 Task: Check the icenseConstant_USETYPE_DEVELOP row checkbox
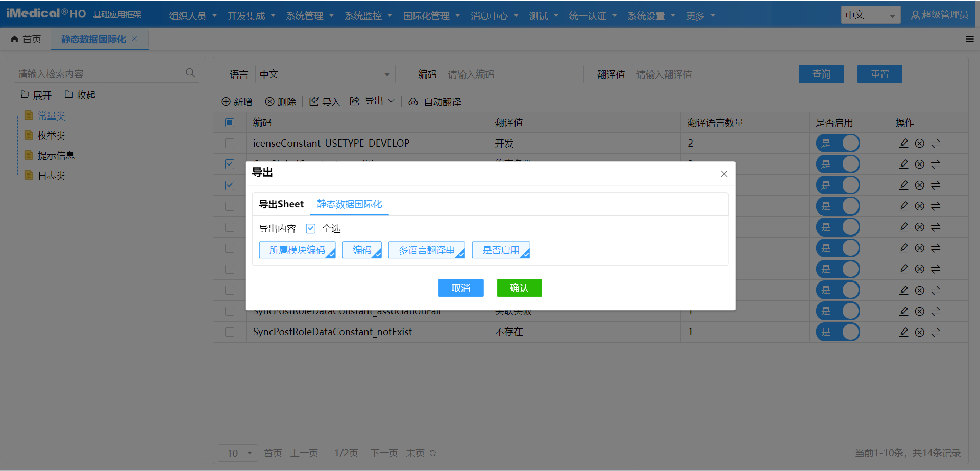(x=230, y=143)
